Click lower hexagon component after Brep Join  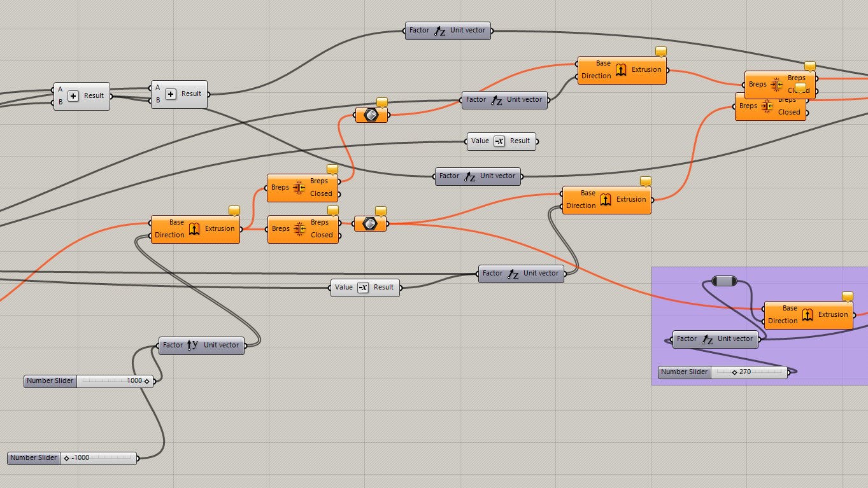[x=370, y=223]
